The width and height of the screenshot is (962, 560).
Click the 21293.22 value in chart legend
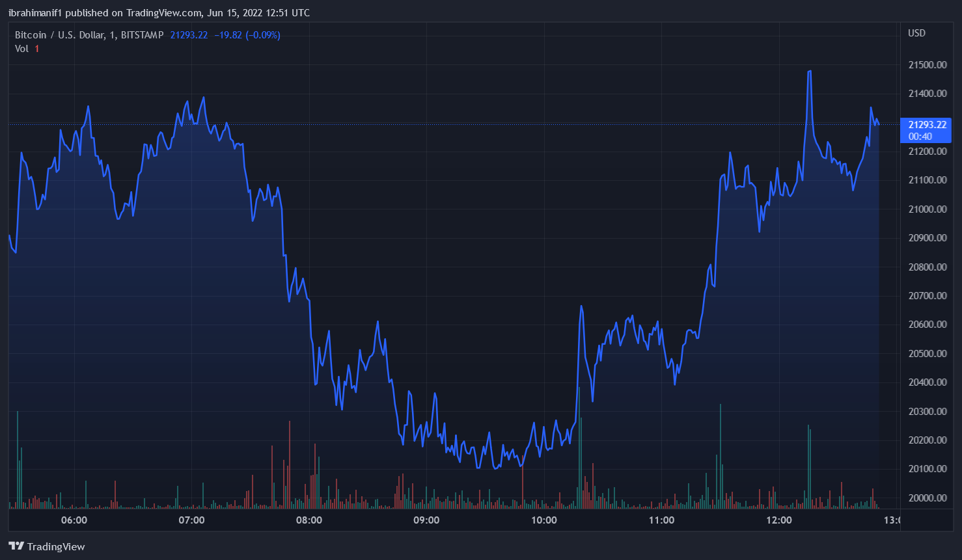click(189, 35)
